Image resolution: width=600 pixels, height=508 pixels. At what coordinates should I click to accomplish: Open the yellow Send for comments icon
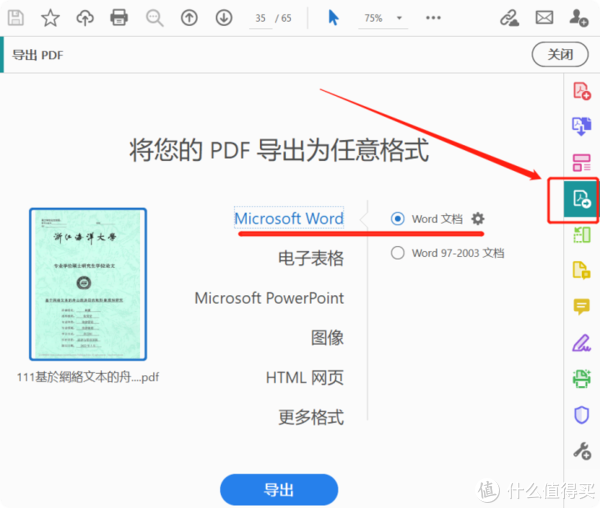click(x=582, y=270)
